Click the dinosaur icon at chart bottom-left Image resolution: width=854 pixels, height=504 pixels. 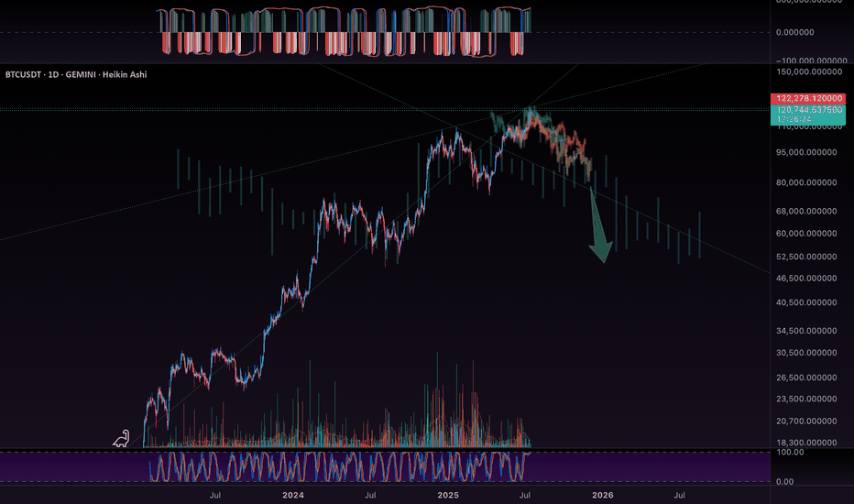tap(122, 439)
